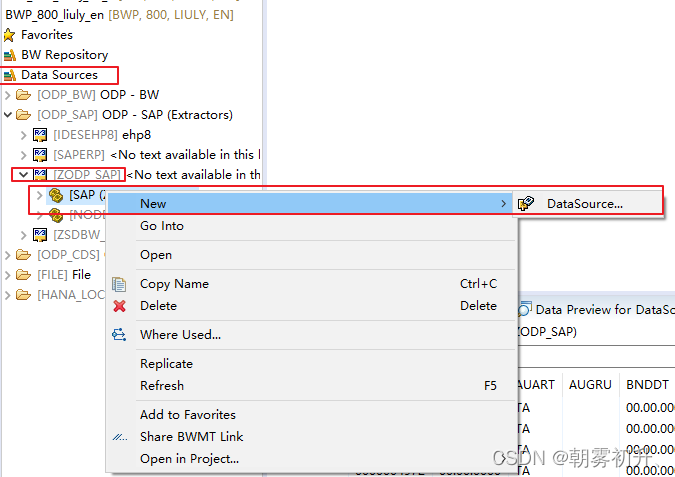This screenshot has height=477, width=675.
Task: Click the BW Repository icon
Action: point(9,55)
